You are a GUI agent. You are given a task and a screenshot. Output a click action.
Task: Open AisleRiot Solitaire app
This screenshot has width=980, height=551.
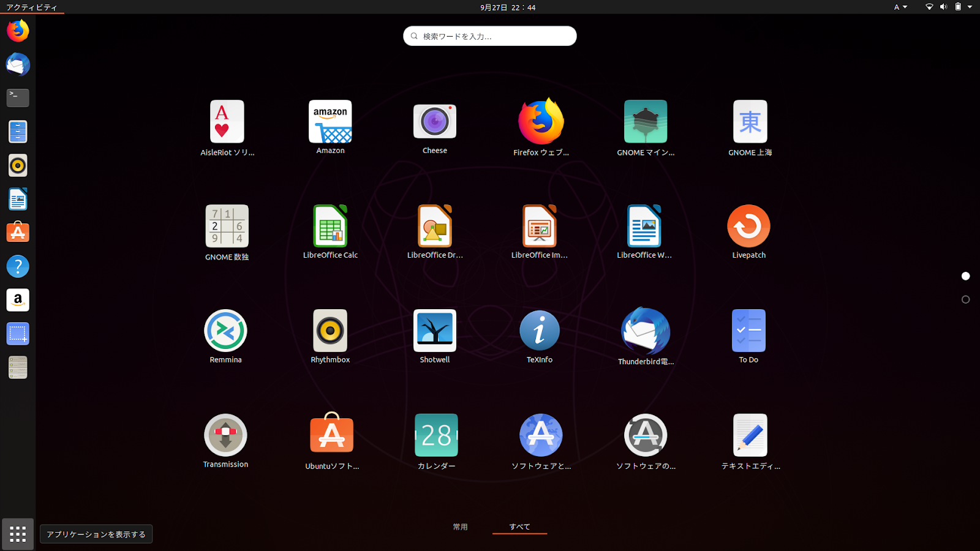227,122
